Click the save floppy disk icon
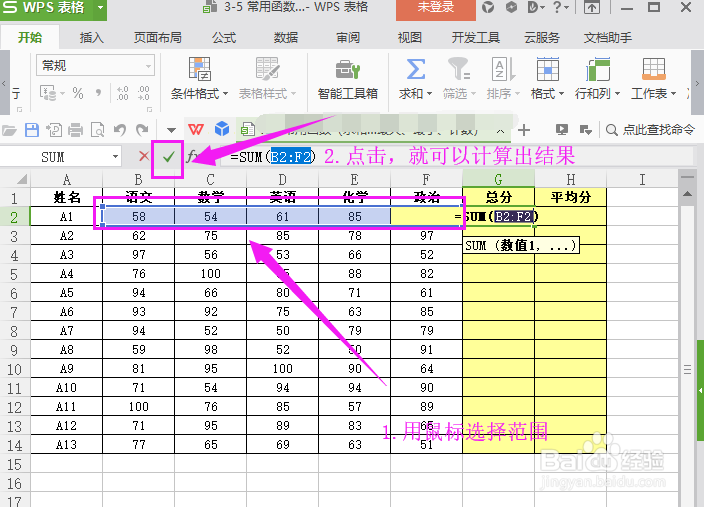This screenshot has width=704, height=507. pos(32,130)
